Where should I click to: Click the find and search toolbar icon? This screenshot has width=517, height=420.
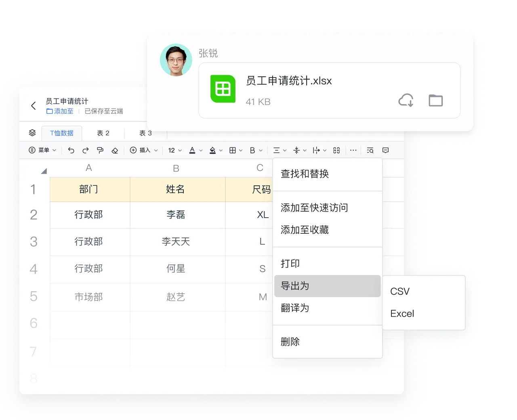[x=370, y=150]
